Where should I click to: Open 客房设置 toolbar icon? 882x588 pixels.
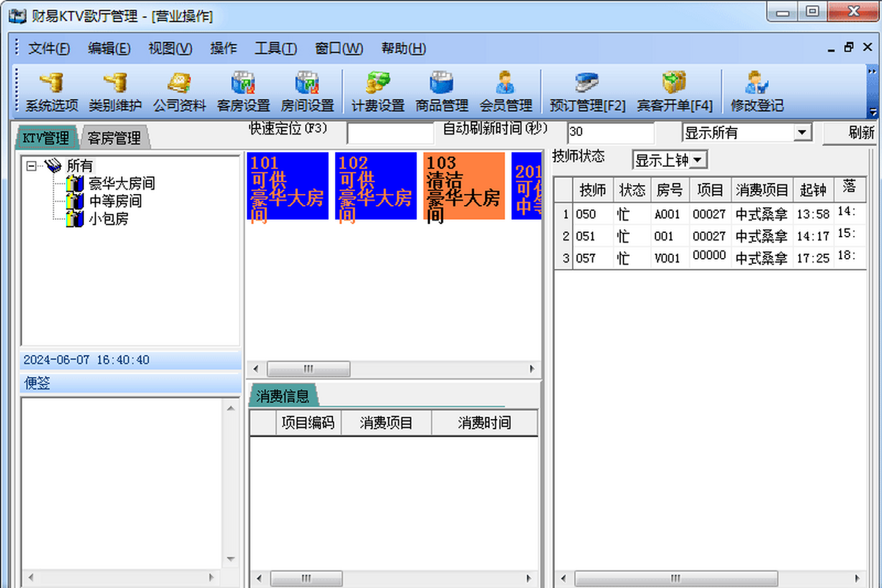pos(243,92)
